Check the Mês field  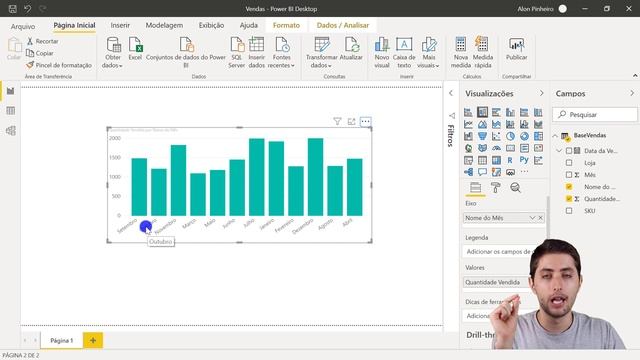(x=569, y=175)
